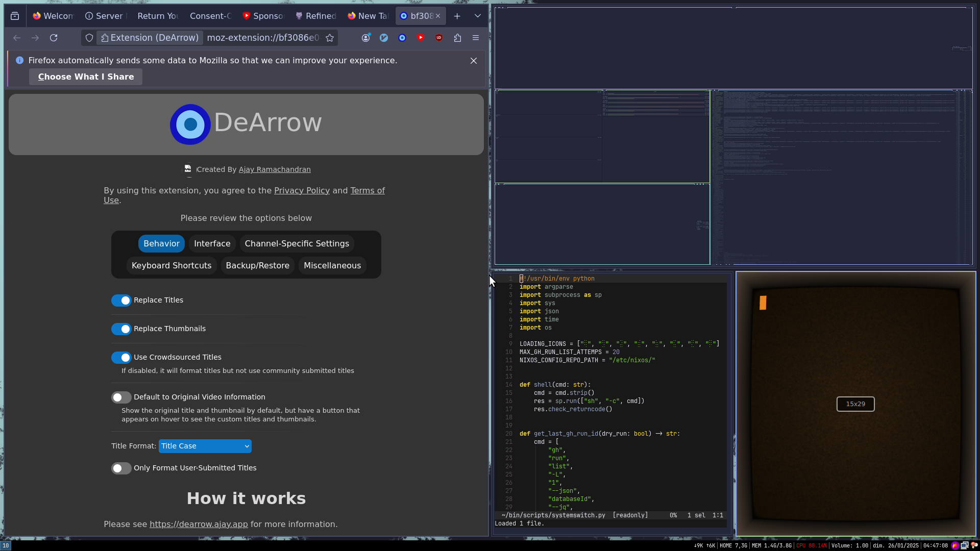Disable the Replace Thumbnails toggle
Screen dimensions: 980x551
[121, 329]
